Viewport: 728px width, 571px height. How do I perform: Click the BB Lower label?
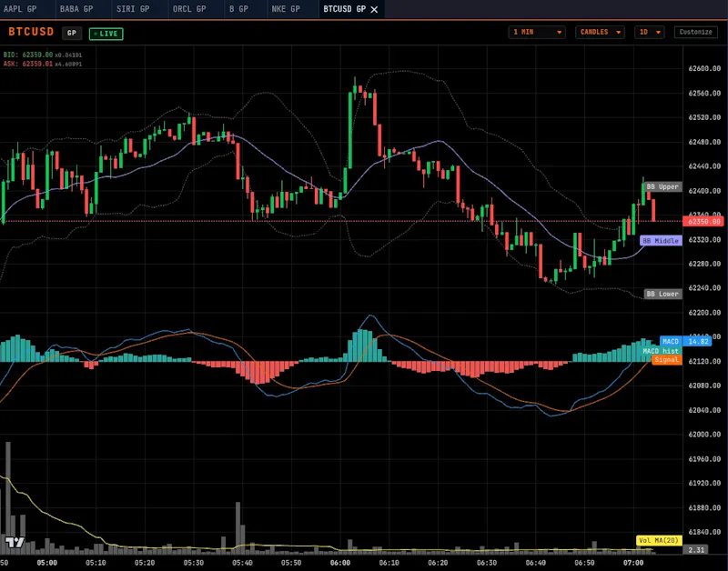point(662,294)
